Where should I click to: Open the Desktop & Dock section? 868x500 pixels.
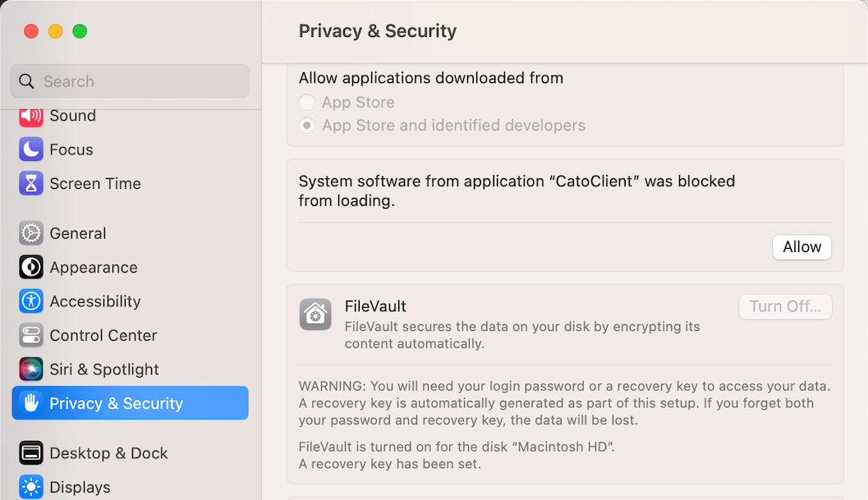point(108,453)
